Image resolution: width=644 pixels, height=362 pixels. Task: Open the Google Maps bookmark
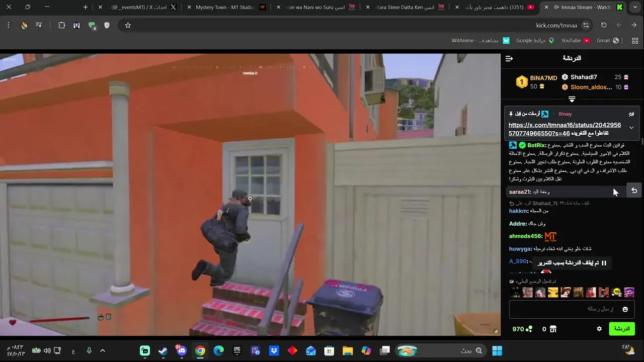point(535,40)
